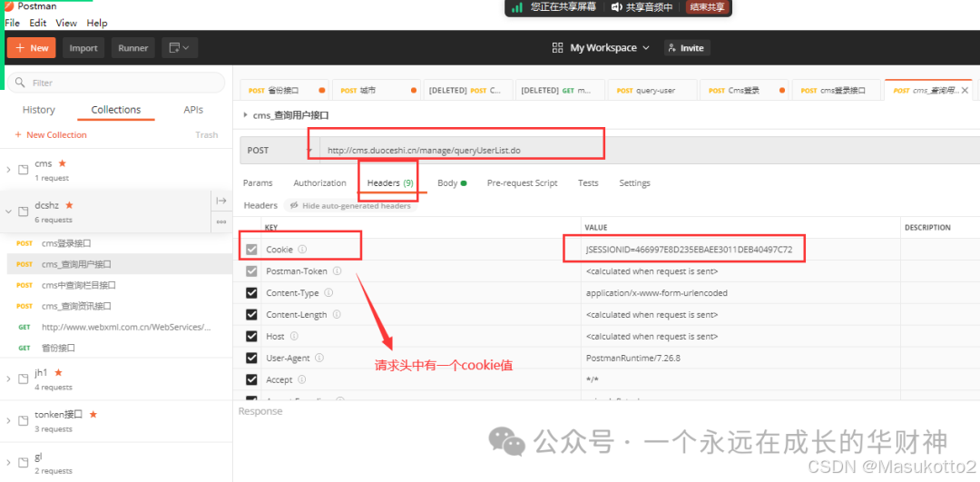This screenshot has width=980, height=482.
Task: Open the Authorization tab
Action: click(x=319, y=183)
